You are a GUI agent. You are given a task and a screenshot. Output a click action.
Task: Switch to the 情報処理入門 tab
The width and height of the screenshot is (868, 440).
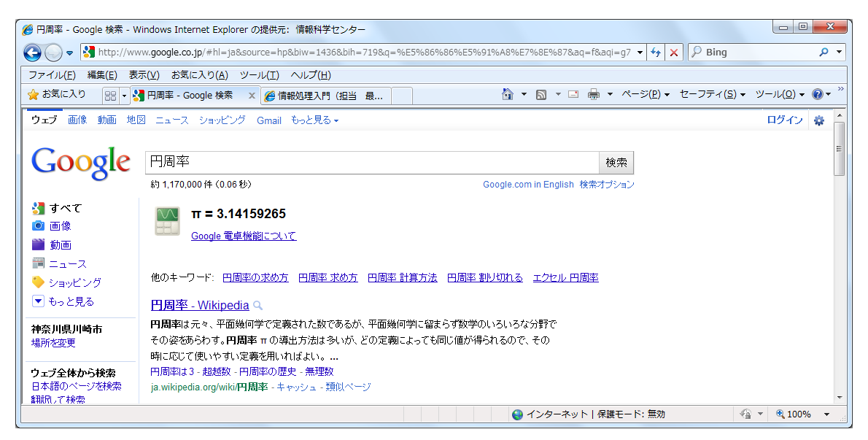pyautogui.click(x=325, y=96)
